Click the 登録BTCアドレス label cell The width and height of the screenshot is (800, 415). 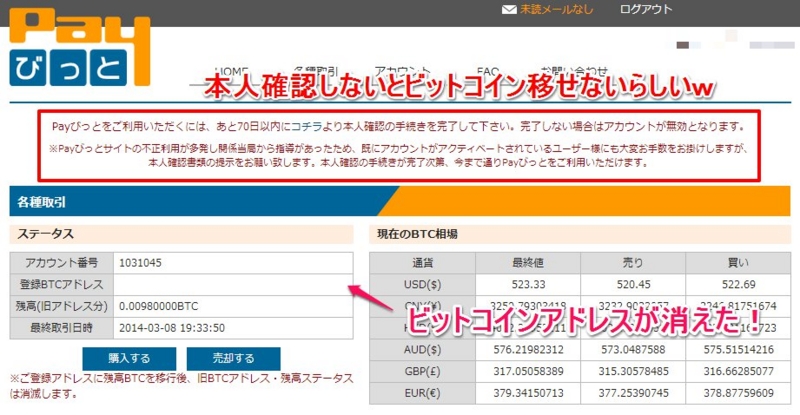61,284
